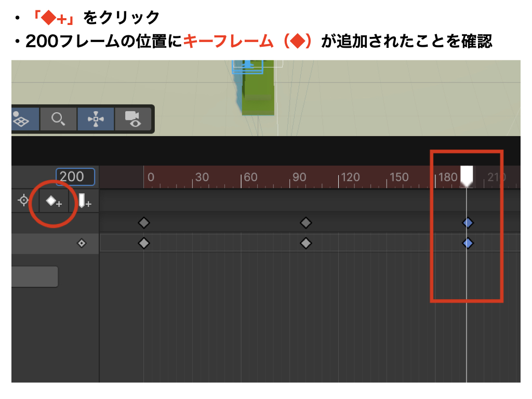Select the blue second-row keyframe at frame 200
532x399 pixels.
click(x=468, y=243)
